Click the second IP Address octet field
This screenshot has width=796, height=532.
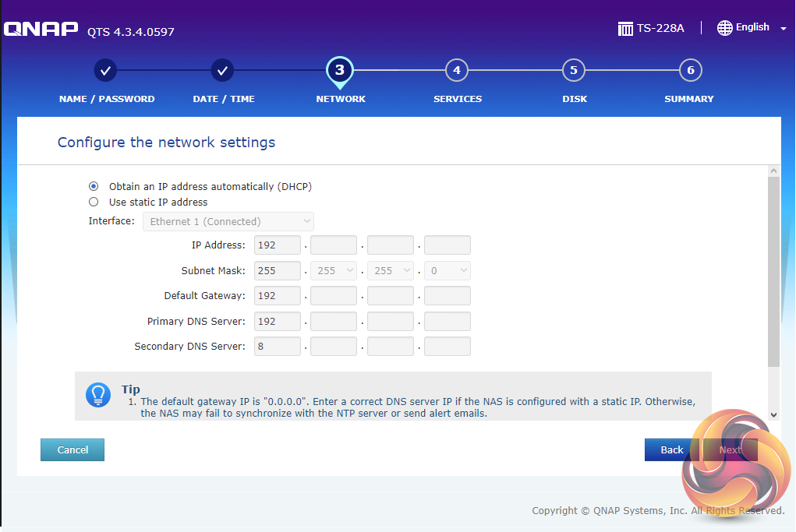334,245
